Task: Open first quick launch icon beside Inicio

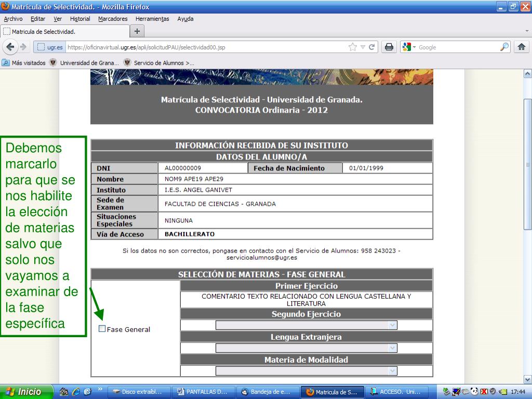Action: tap(64, 392)
